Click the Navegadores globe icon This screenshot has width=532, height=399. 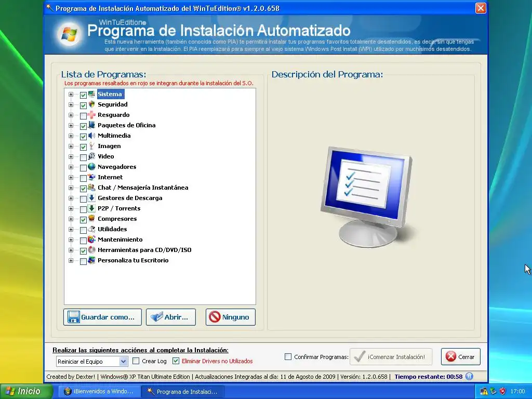pos(91,167)
